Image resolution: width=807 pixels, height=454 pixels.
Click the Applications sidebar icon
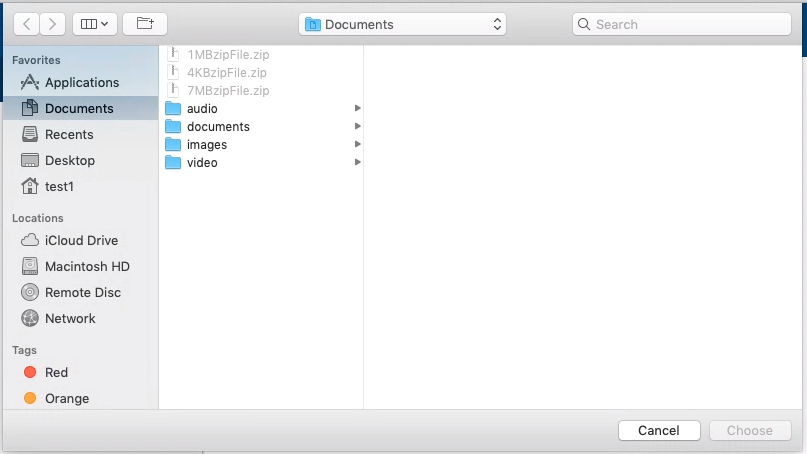[x=30, y=82]
